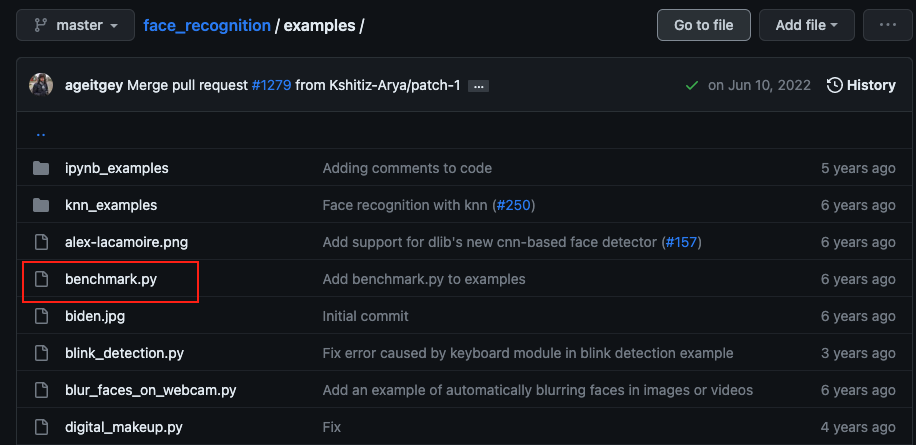Open the 'Fix' commit message for digital_makeup.py

click(332, 427)
